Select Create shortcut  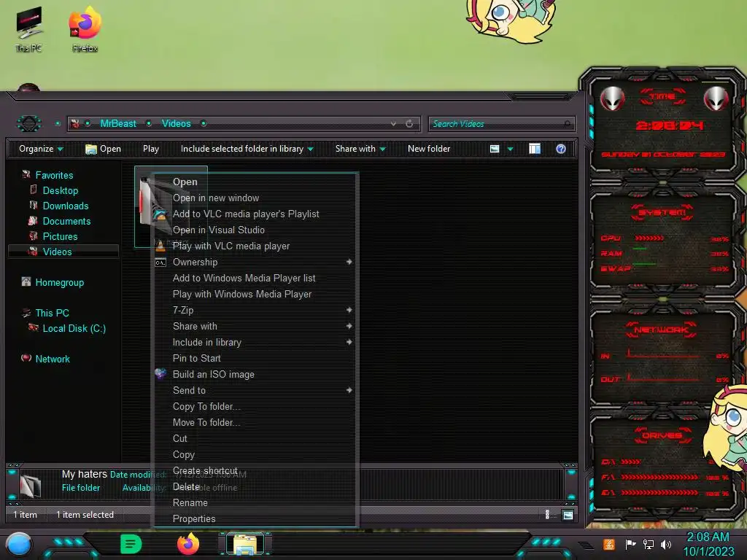255,470
